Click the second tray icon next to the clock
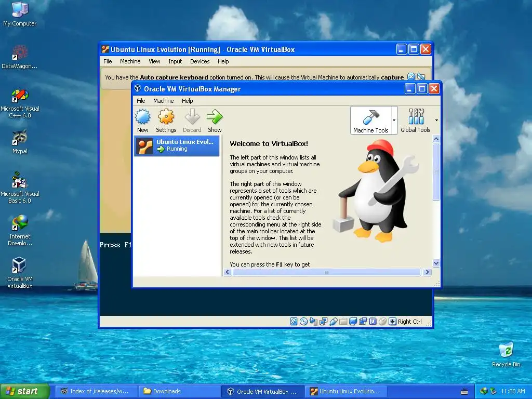This screenshot has width=532, height=399. coord(493,391)
